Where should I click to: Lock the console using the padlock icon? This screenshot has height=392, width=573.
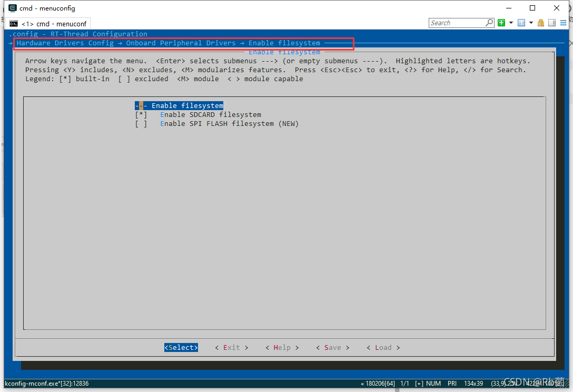pos(540,22)
